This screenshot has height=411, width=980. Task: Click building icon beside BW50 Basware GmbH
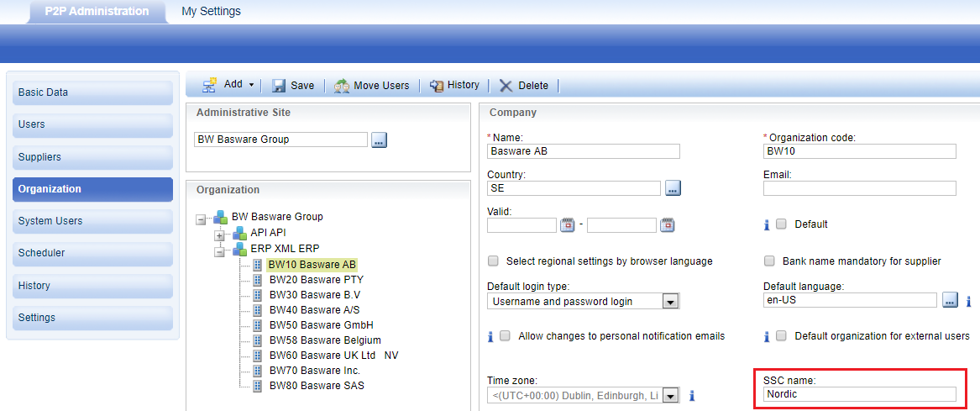258,325
